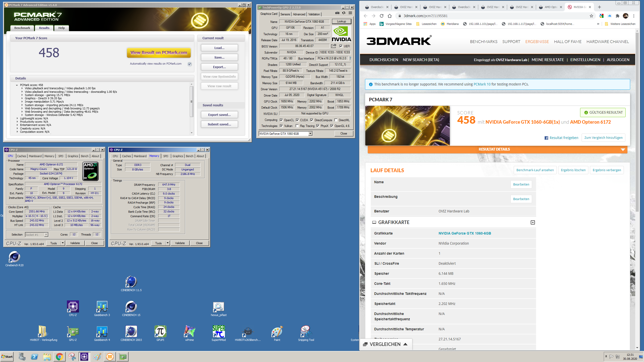The width and height of the screenshot is (644, 362).
Task: Open the CPU-Z desktop shortcut
Action: pyautogui.click(x=73, y=309)
